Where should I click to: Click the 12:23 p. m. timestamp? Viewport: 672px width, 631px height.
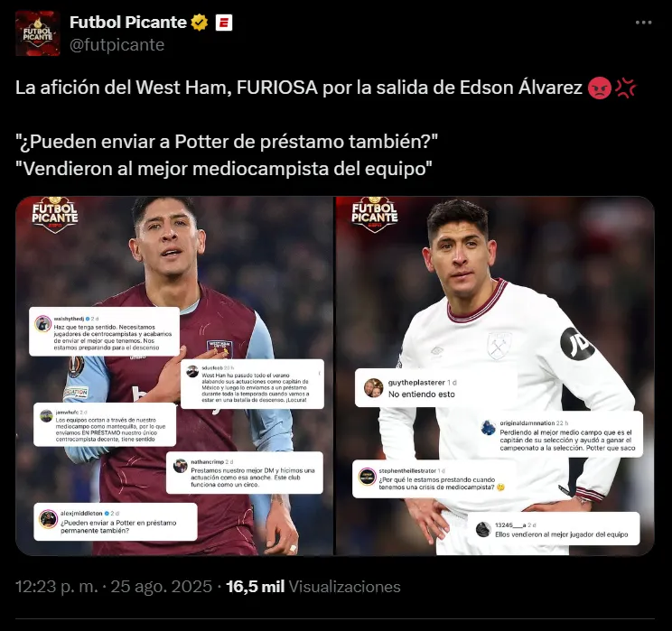[x=57, y=587]
